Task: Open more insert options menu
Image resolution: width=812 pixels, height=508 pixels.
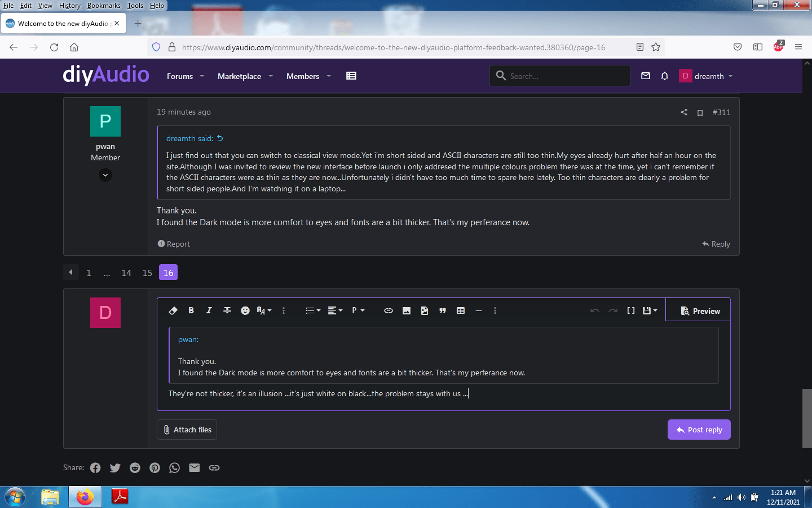Action: coord(495,310)
